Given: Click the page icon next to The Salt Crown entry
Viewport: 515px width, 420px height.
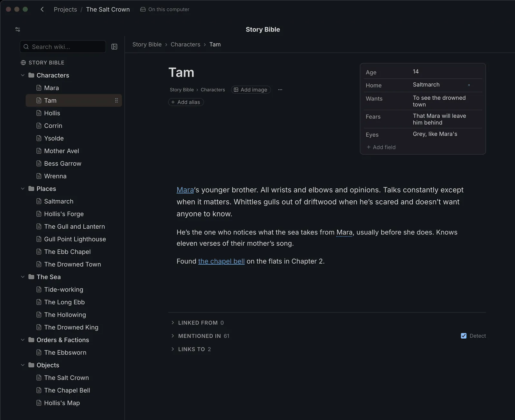Looking at the screenshot, I should click(x=39, y=378).
